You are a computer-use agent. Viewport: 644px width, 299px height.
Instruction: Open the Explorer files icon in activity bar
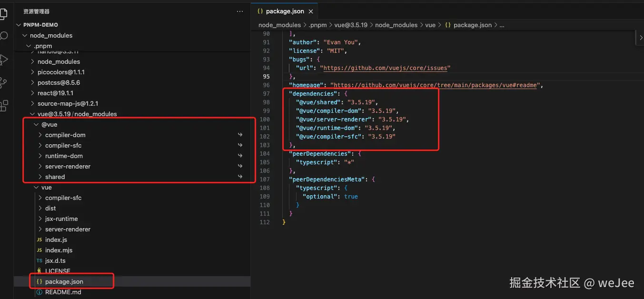click(3, 13)
